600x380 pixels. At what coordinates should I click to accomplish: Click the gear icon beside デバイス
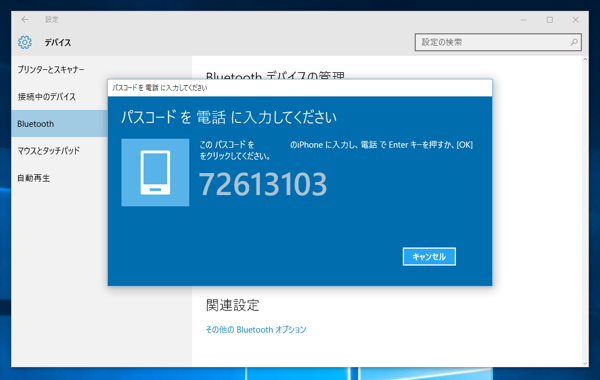pos(25,42)
